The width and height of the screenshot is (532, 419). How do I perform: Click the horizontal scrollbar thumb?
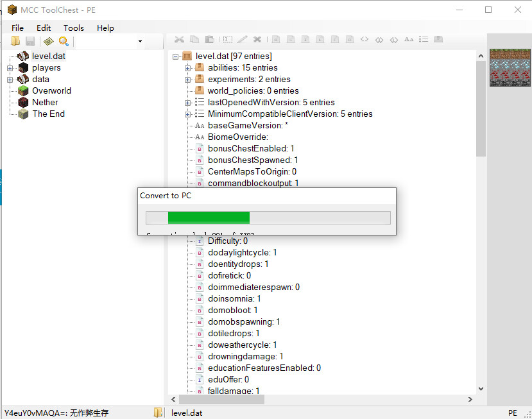point(221,399)
